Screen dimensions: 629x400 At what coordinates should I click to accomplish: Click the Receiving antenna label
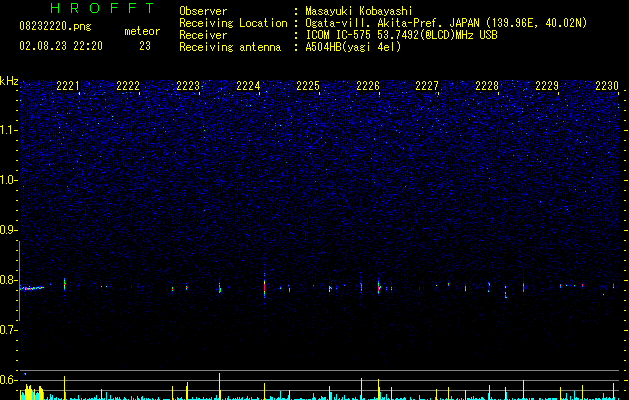pos(230,47)
